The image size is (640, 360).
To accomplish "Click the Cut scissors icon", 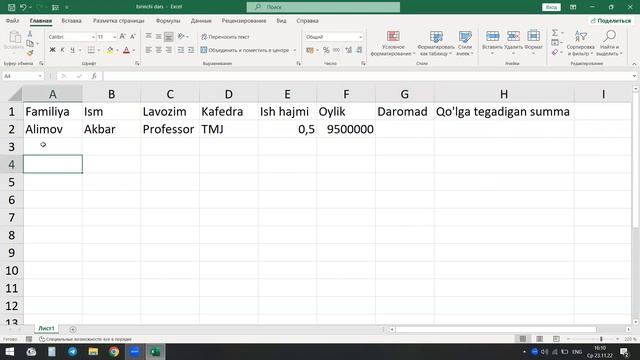I will 30,34.
